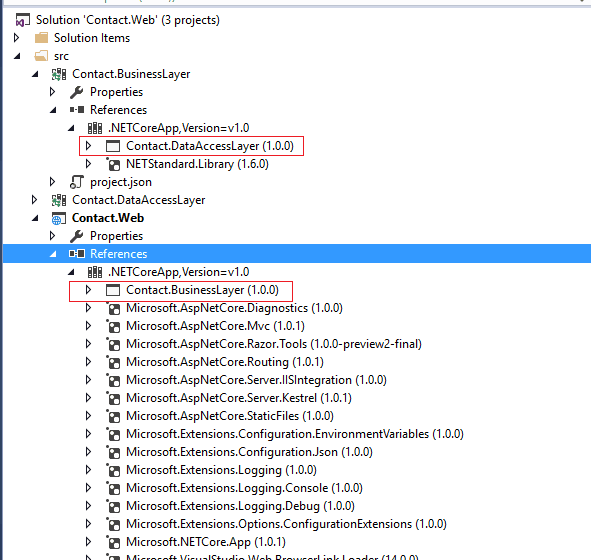Image resolution: width=591 pixels, height=560 pixels.
Task: Select 'Microsoft.AspNetCore.StaticFiles (1.0.0)' text
Action: tap(230, 416)
